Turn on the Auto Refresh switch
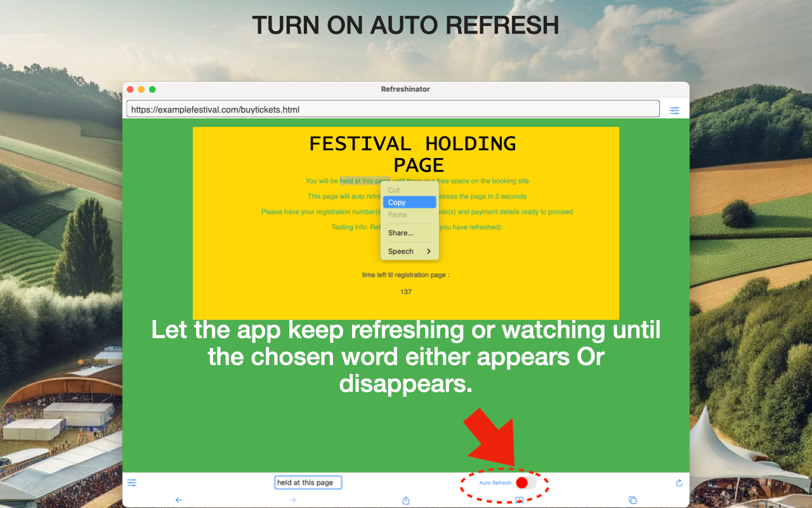 526,483
